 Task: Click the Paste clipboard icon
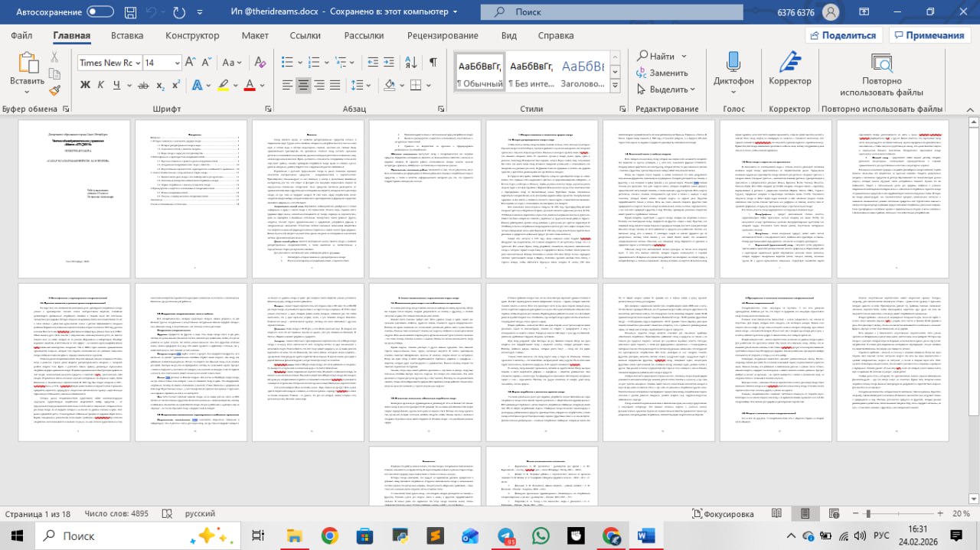(28, 63)
